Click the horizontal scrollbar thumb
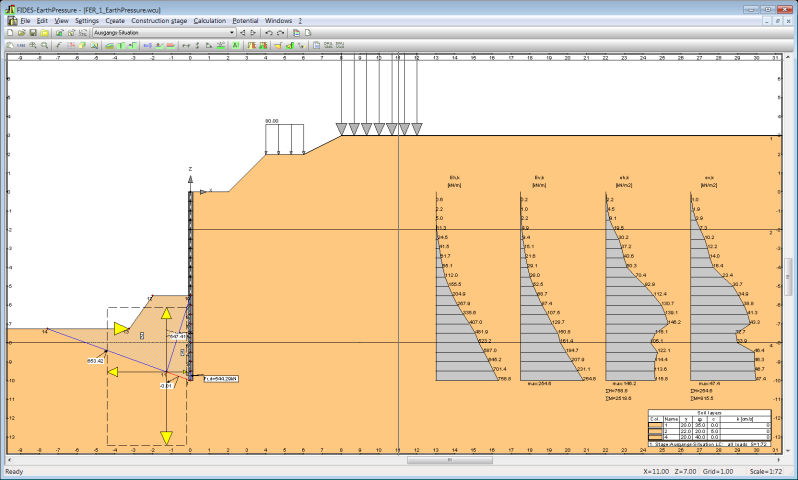 coord(449,460)
